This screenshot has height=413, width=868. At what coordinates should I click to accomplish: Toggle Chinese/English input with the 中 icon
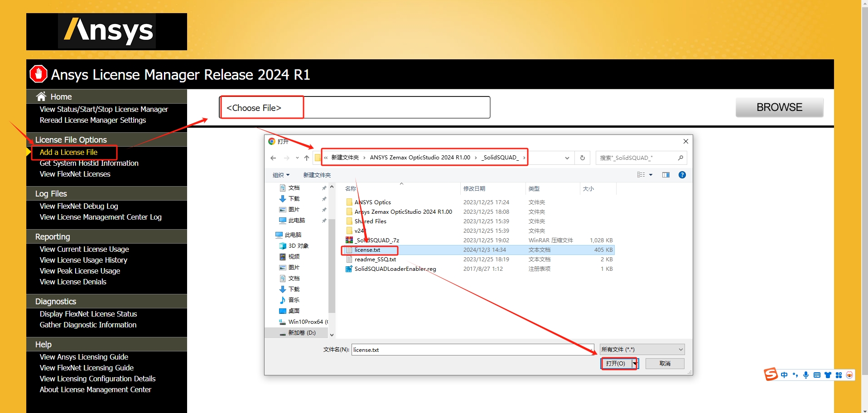click(x=784, y=375)
